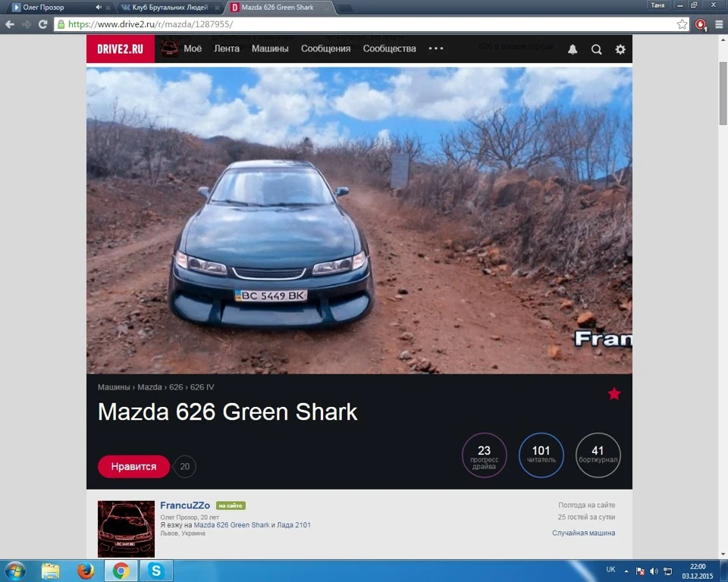Click the DRIVE2.RU logo

pyautogui.click(x=121, y=48)
